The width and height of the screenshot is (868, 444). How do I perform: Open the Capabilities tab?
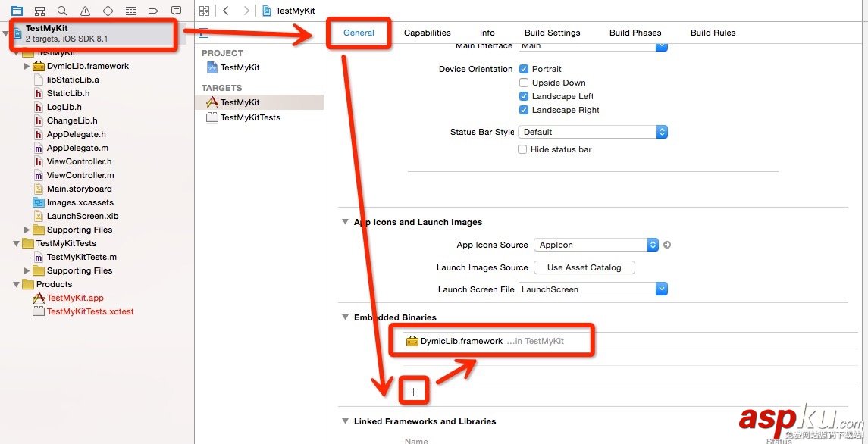click(x=427, y=33)
